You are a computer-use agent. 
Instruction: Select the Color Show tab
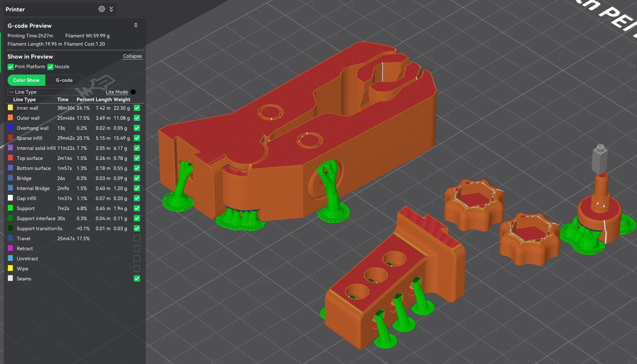pyautogui.click(x=26, y=80)
